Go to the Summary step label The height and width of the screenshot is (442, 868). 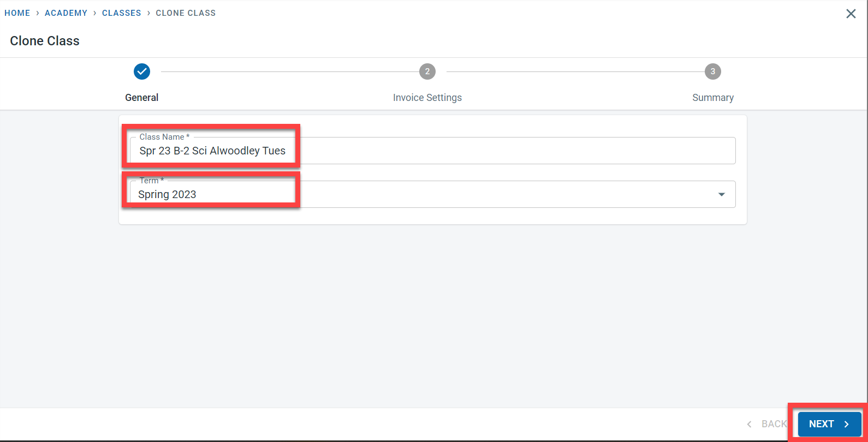(x=712, y=98)
